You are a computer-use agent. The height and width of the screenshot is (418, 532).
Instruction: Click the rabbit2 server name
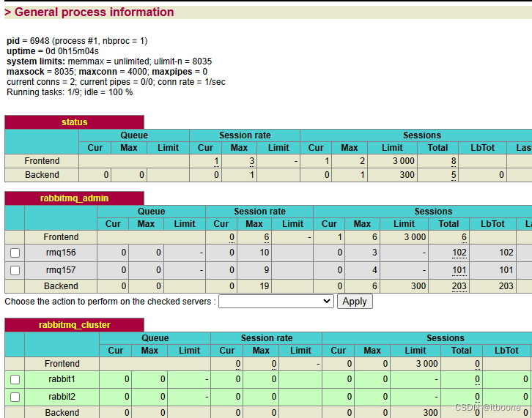click(x=62, y=397)
